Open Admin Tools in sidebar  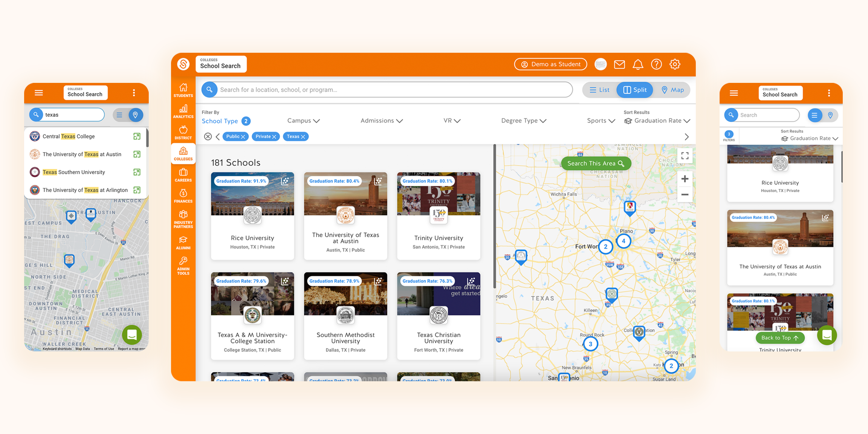[x=183, y=266]
